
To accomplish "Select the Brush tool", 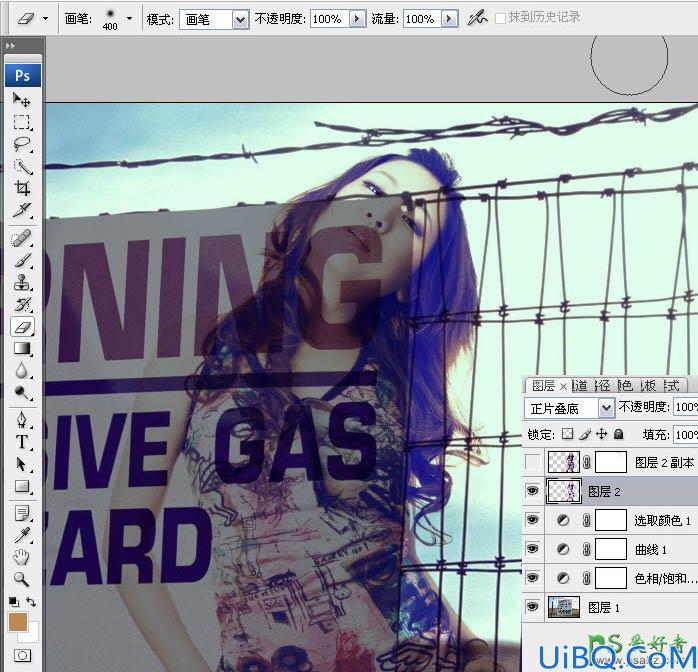I will click(x=21, y=260).
